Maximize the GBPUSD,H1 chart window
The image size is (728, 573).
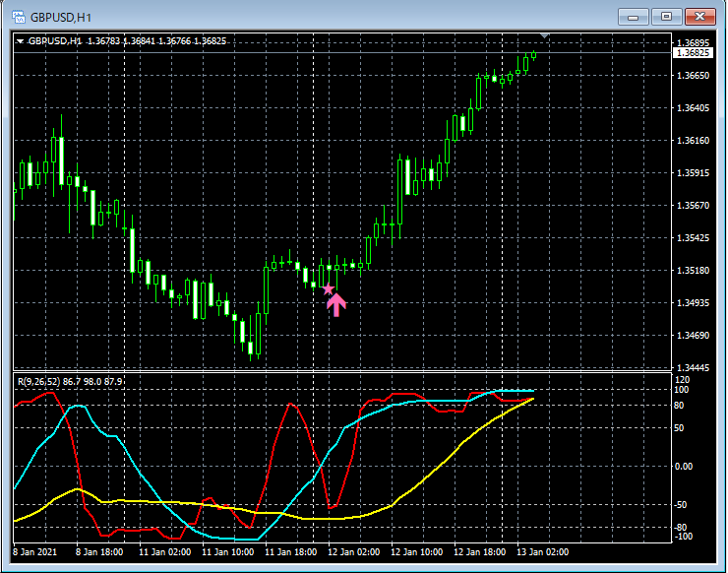point(666,16)
